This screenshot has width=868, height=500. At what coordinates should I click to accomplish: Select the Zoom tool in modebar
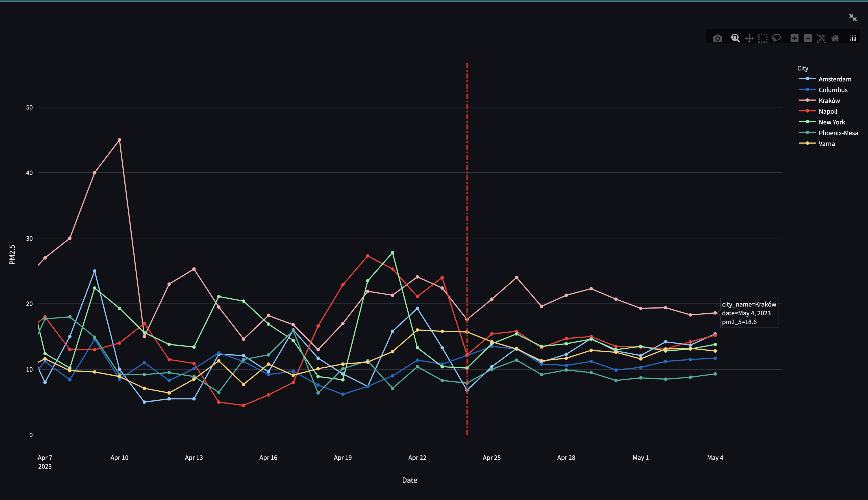735,38
